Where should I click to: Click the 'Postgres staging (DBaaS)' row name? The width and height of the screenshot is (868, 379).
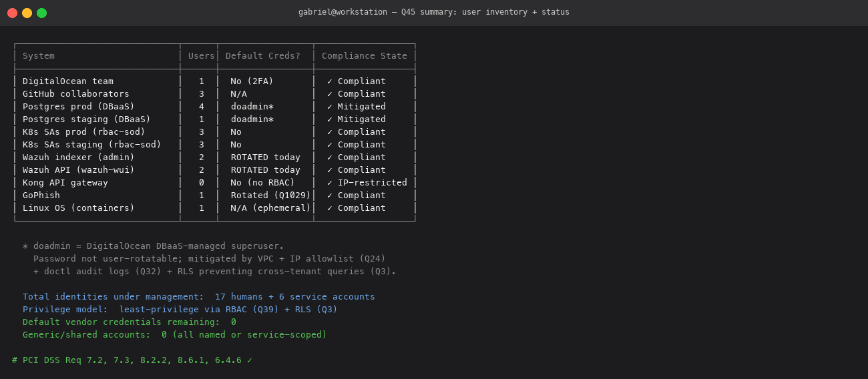coord(87,119)
